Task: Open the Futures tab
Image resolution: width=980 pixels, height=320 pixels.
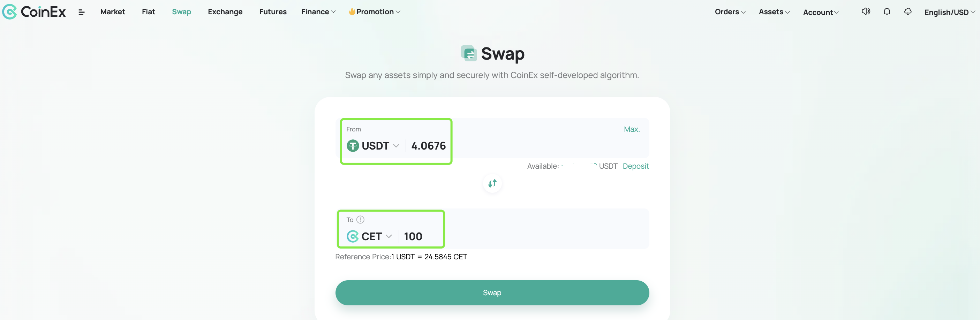Action: pyautogui.click(x=273, y=12)
